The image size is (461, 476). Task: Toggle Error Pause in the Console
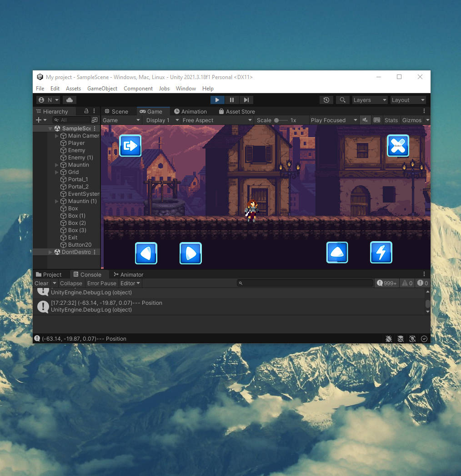102,283
